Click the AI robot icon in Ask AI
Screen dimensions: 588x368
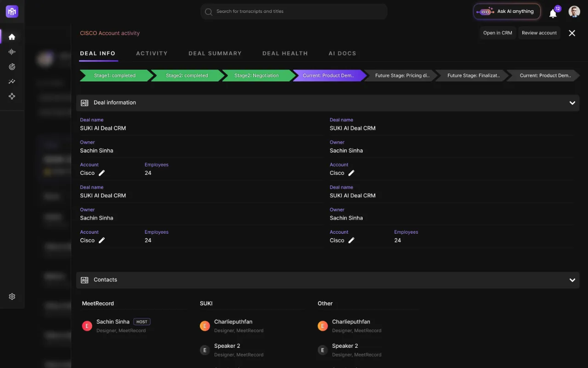click(485, 11)
